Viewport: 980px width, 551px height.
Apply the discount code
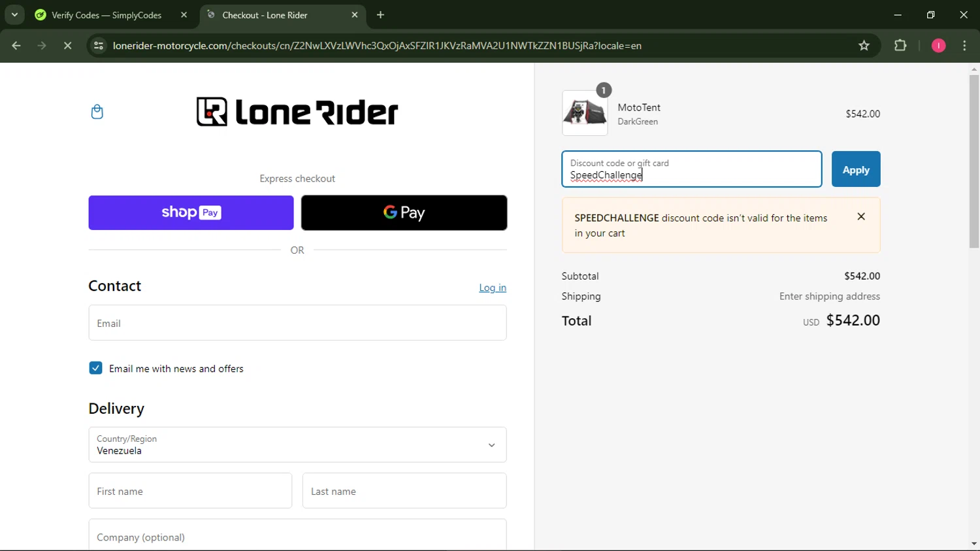(856, 169)
